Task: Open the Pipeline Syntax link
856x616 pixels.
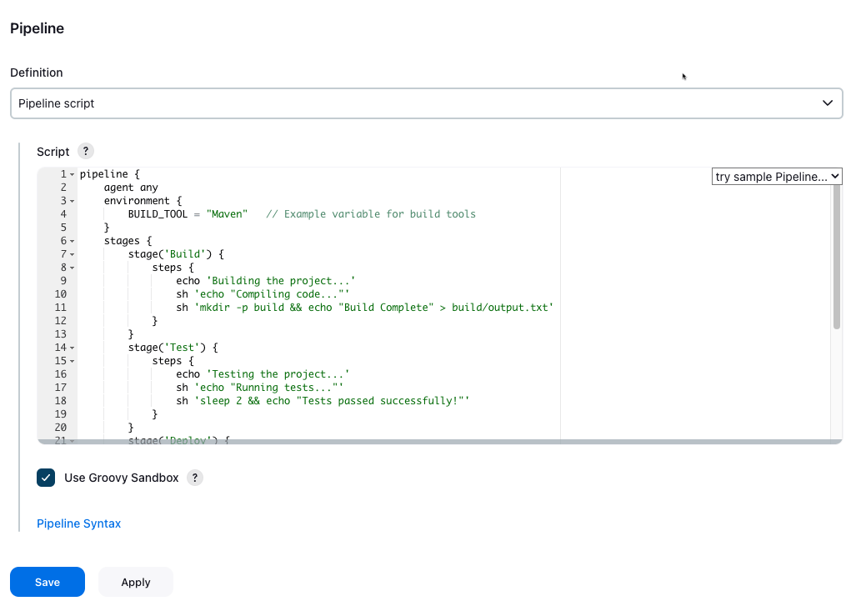Action: pyautogui.click(x=78, y=523)
